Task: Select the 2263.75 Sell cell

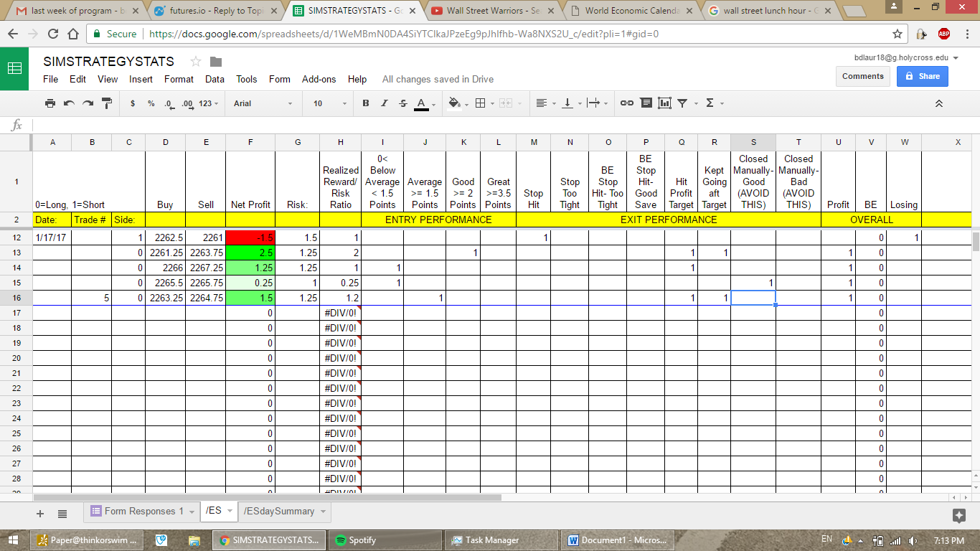Action: [205, 253]
